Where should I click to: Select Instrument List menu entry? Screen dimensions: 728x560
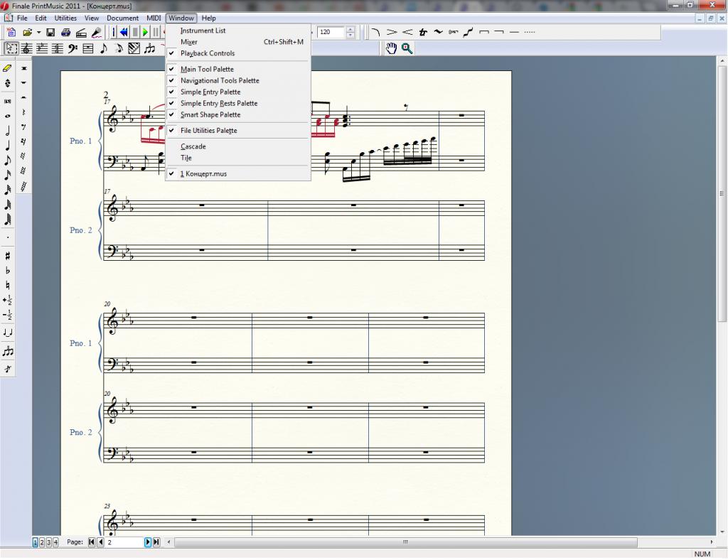point(203,31)
